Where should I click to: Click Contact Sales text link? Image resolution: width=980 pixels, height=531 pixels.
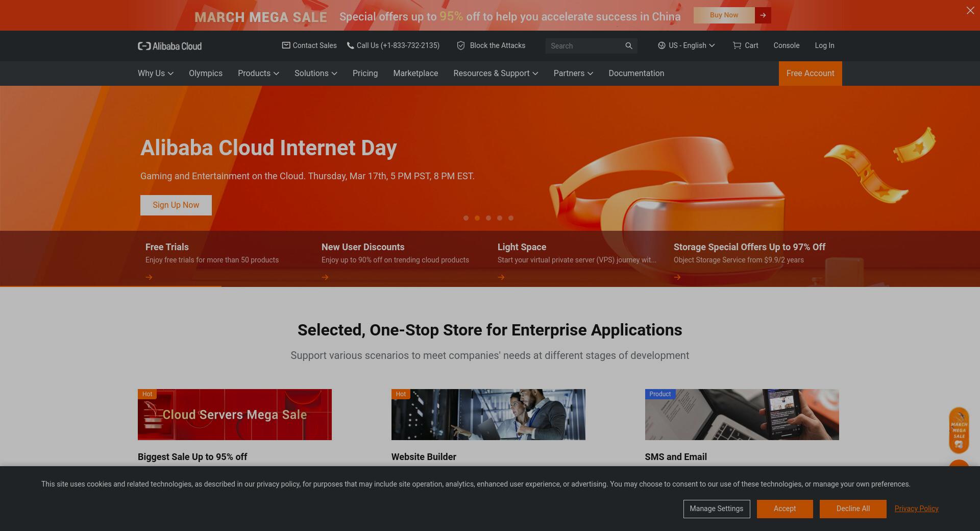314,45
